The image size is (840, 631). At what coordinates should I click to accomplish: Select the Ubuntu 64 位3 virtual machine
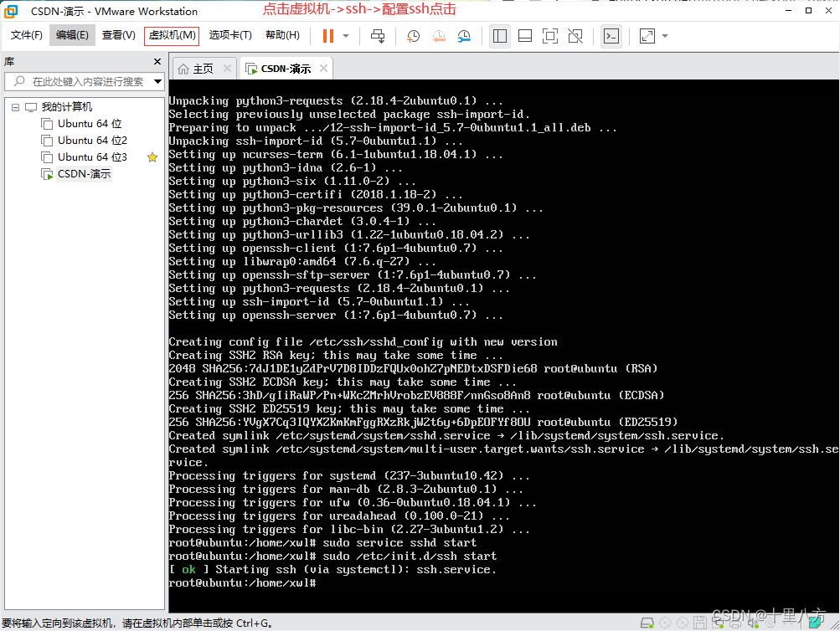92,156
